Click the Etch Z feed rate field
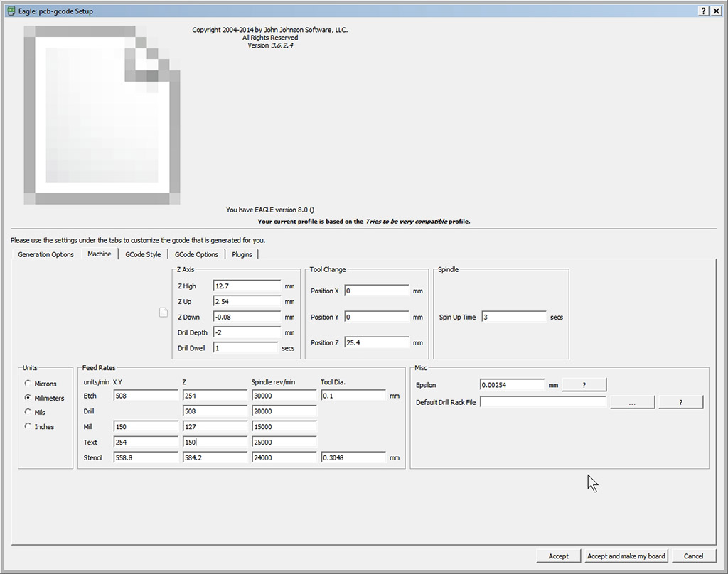Screen dimensions: 728x574 [215, 396]
